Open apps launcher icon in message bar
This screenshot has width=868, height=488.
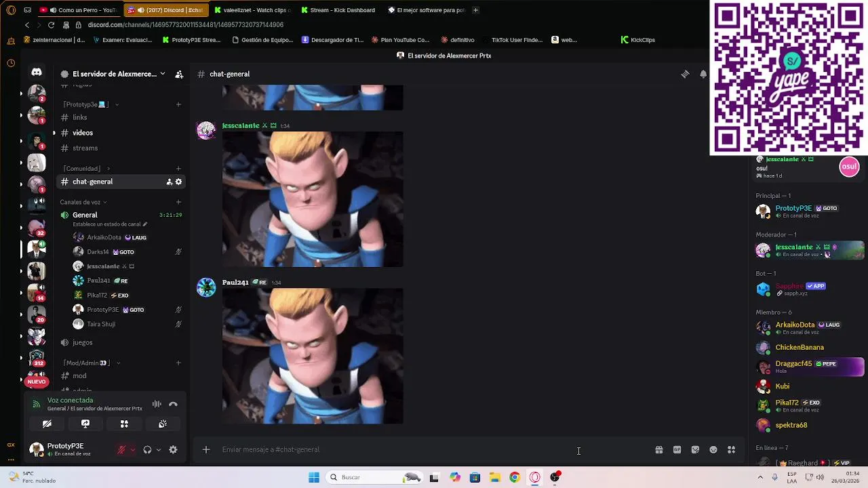pyautogui.click(x=732, y=449)
